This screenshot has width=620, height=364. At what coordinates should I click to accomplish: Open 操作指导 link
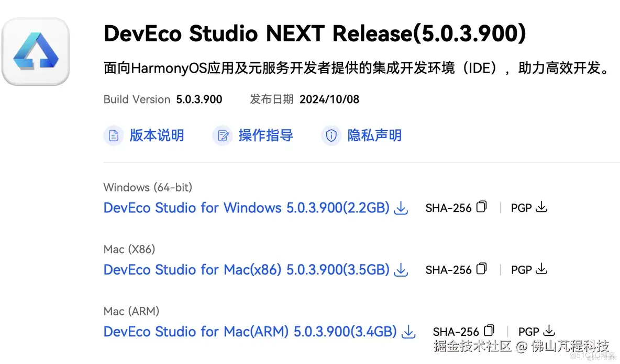point(265,136)
